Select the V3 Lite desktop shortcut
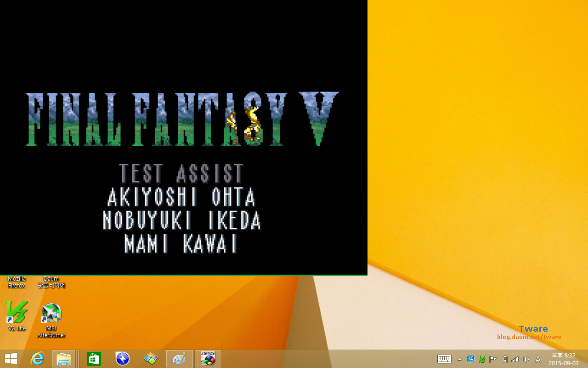Image resolution: width=588 pixels, height=368 pixels. click(17, 316)
